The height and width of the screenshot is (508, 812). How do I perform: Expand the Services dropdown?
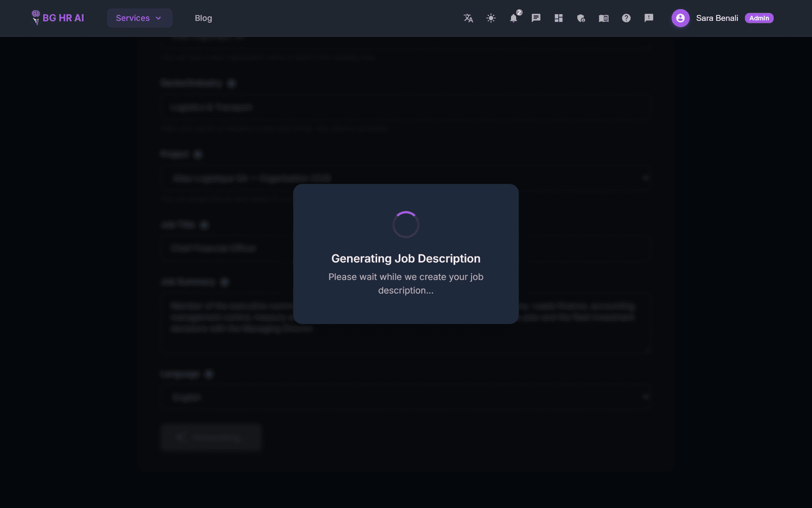pyautogui.click(x=140, y=18)
